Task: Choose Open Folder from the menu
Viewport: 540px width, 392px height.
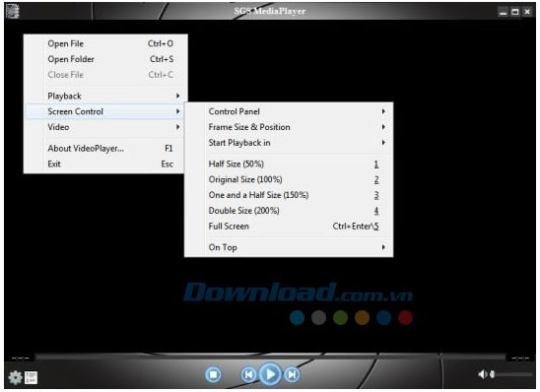Action: 105,59
